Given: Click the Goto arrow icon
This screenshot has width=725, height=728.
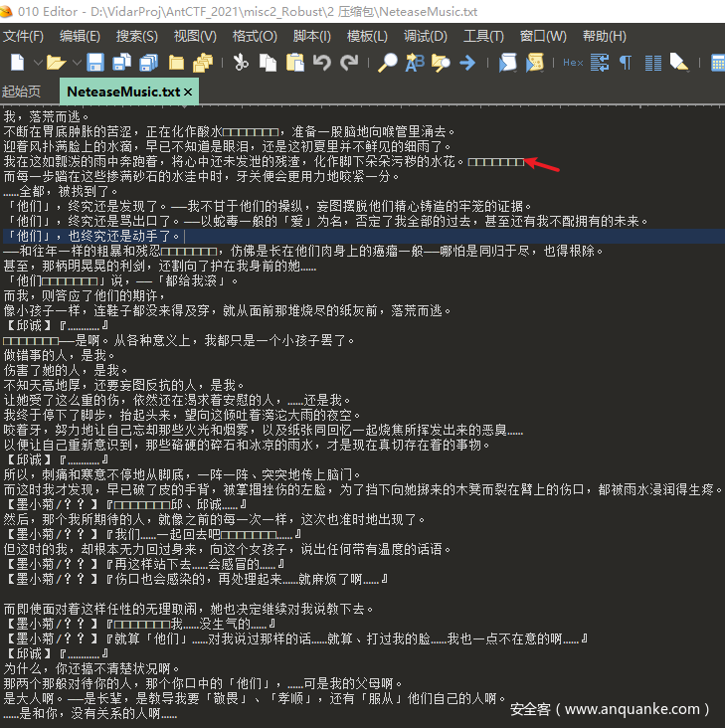Looking at the screenshot, I should (x=466, y=63).
